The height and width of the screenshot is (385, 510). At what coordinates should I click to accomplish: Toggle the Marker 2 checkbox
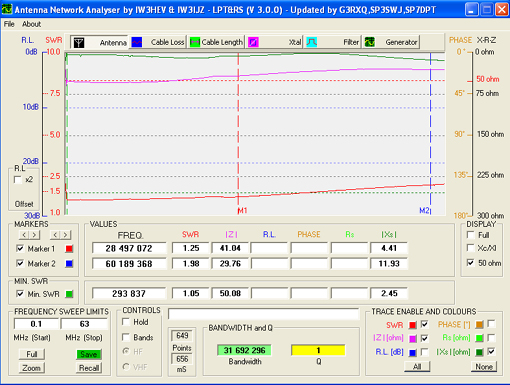point(20,263)
